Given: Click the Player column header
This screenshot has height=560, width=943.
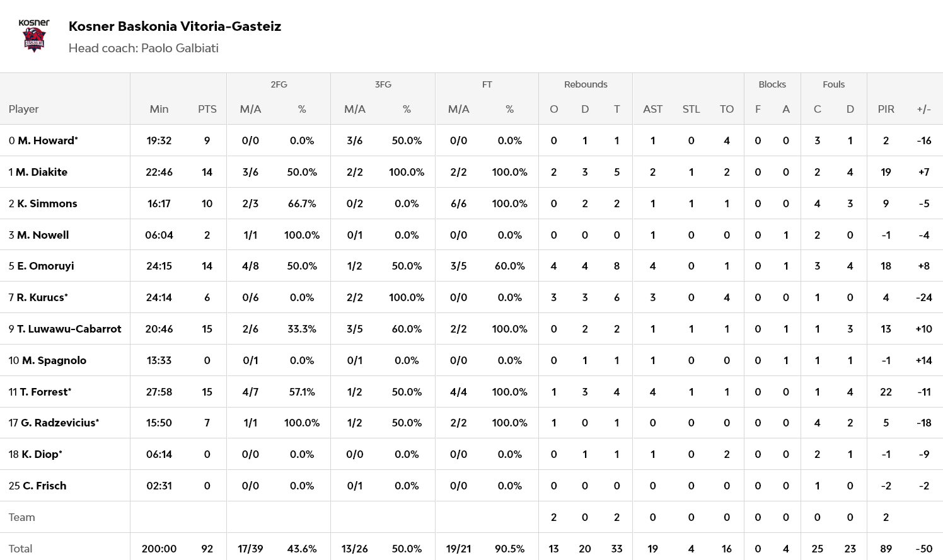Looking at the screenshot, I should pyautogui.click(x=24, y=109).
